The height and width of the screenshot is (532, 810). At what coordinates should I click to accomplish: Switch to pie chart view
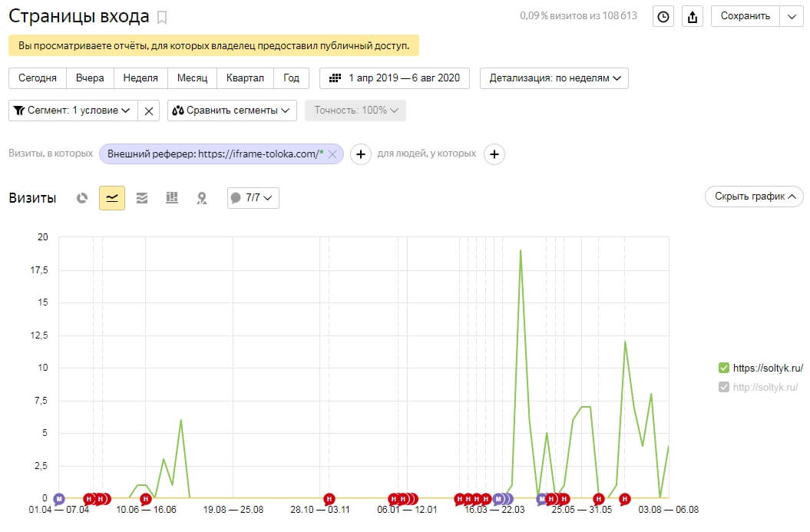click(x=82, y=198)
